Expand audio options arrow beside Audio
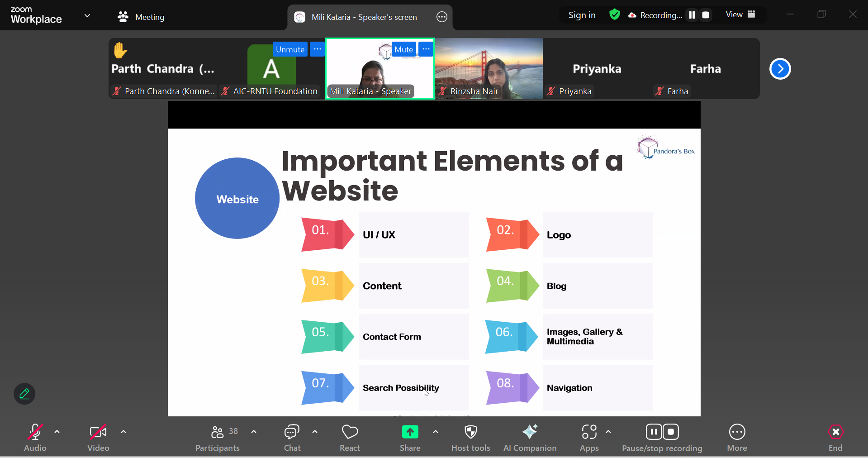 [57, 432]
